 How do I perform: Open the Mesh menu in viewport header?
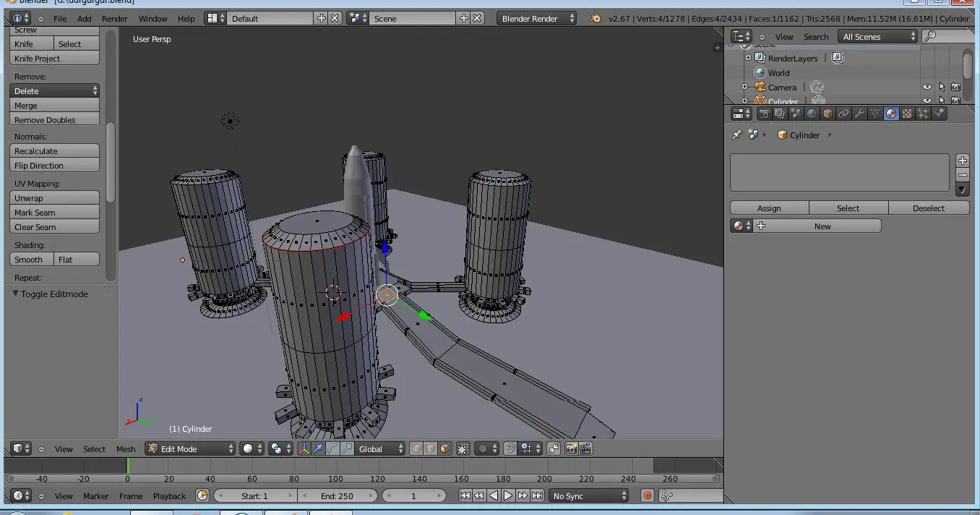pos(126,449)
